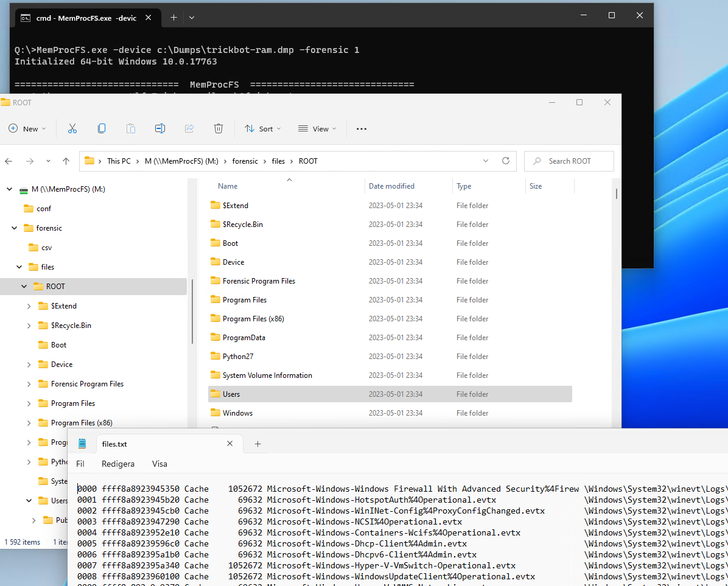Image resolution: width=728 pixels, height=586 pixels.
Task: Open the New dropdown in Explorer
Action: [27, 128]
